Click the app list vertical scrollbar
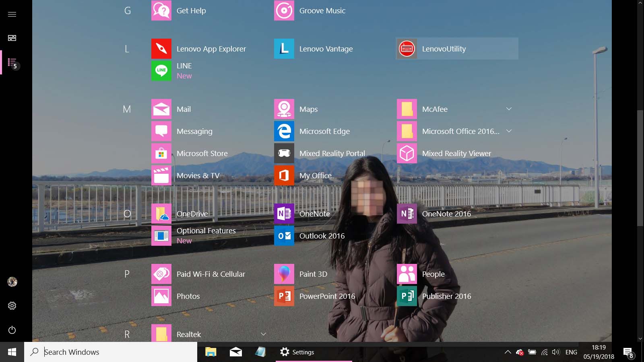The image size is (644, 362). coord(640,169)
